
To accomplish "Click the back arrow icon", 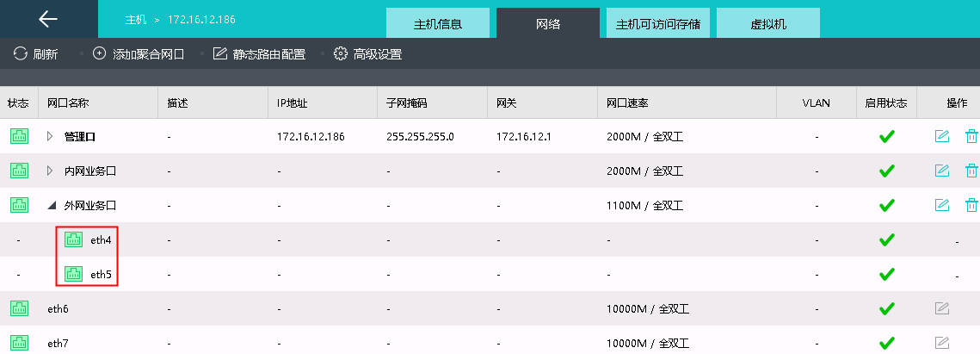I will tap(48, 19).
